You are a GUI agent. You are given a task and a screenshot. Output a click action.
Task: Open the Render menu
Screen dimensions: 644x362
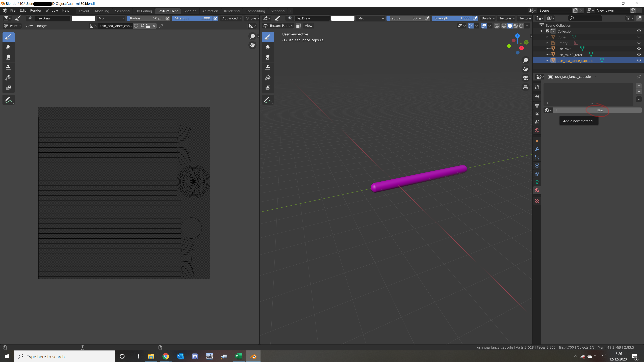(x=36, y=11)
